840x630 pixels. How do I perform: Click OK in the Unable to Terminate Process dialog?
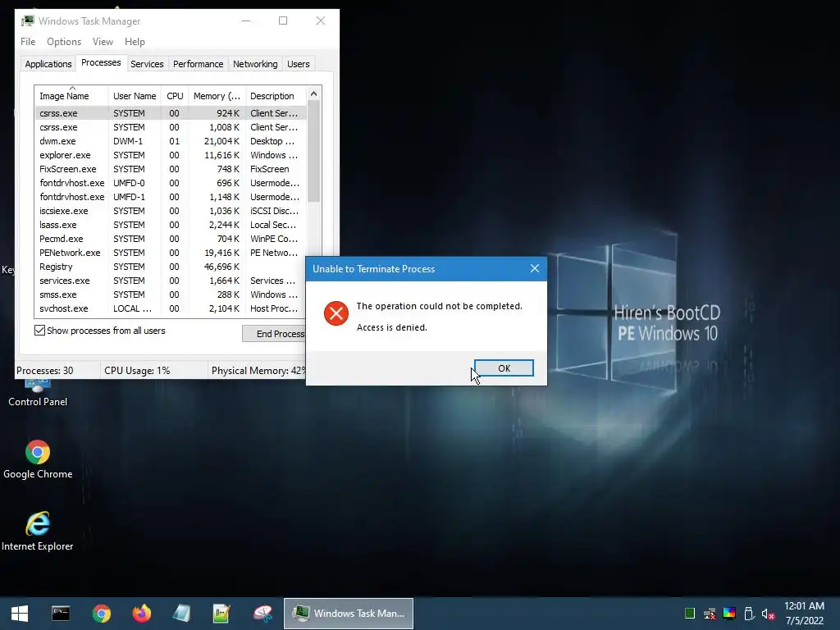click(x=504, y=368)
